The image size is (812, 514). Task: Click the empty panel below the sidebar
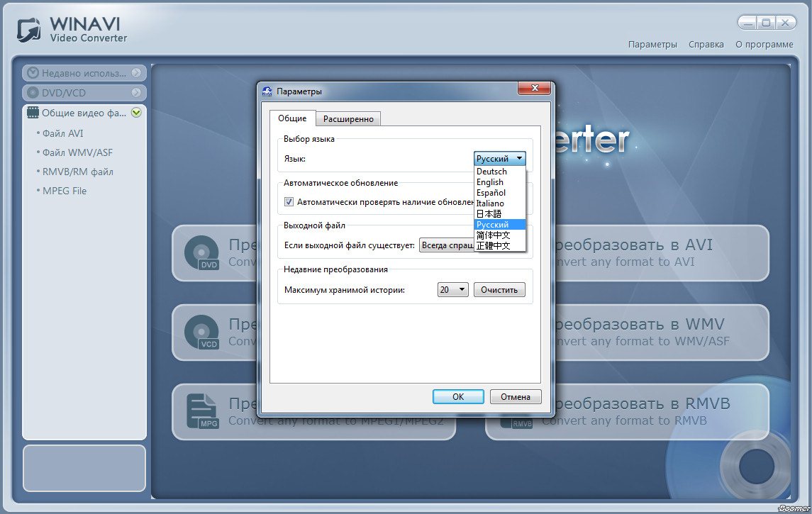click(84, 468)
